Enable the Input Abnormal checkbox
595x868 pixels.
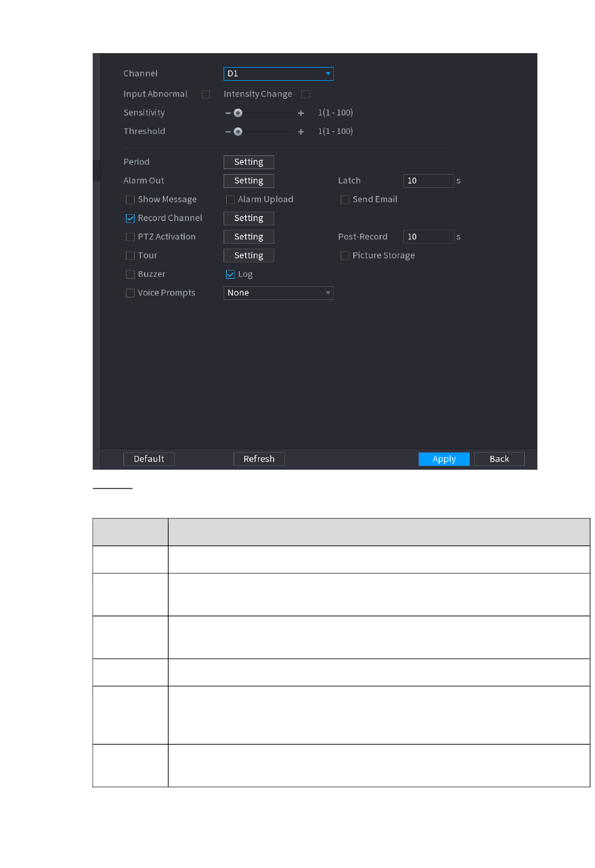click(205, 94)
